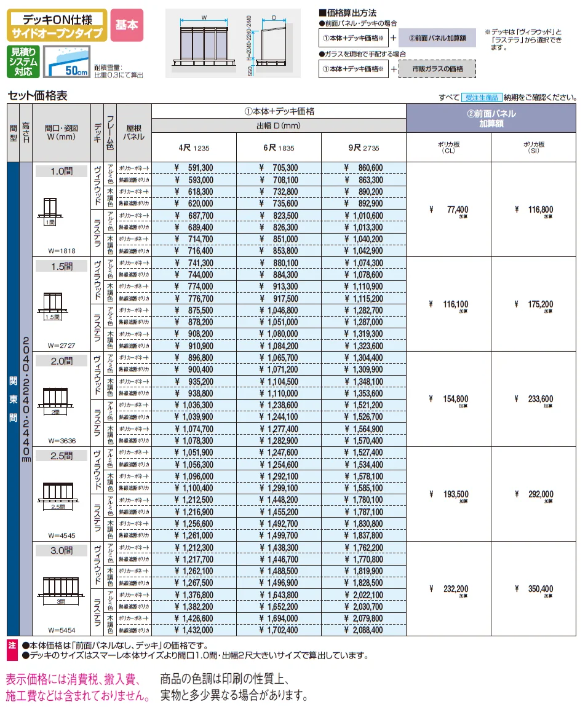This screenshot has width=588, height=707.
Task: Click the ②前面パネル加算額 formula box
Action: (437, 38)
